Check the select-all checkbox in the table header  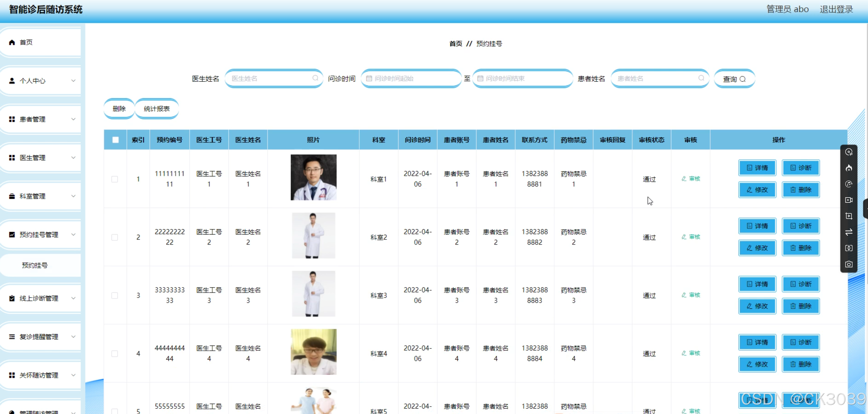tap(115, 140)
